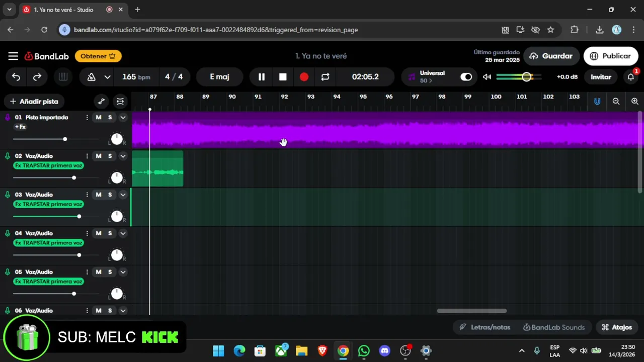Open track 02 three-dot options menu

pos(87,156)
